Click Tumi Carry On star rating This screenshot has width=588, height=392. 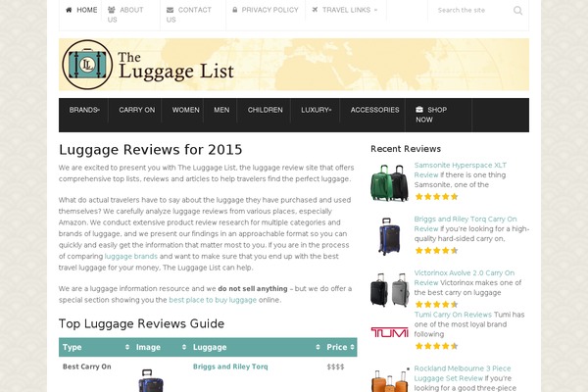[x=436, y=346]
